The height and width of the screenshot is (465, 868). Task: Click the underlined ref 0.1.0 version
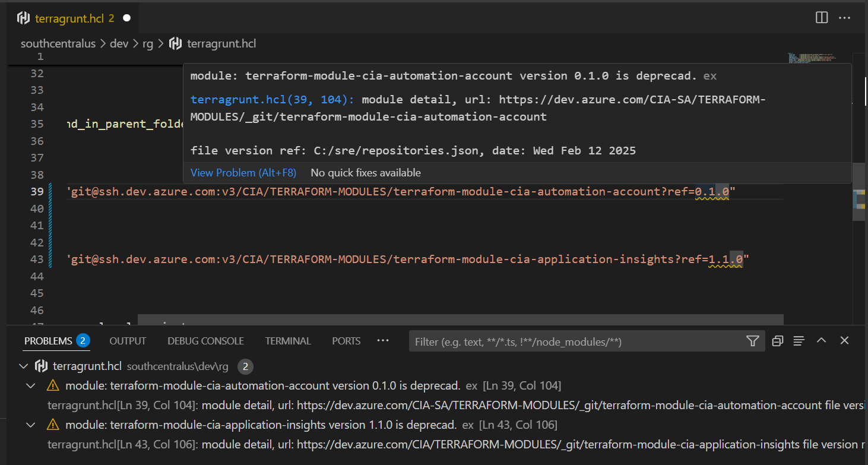(712, 191)
